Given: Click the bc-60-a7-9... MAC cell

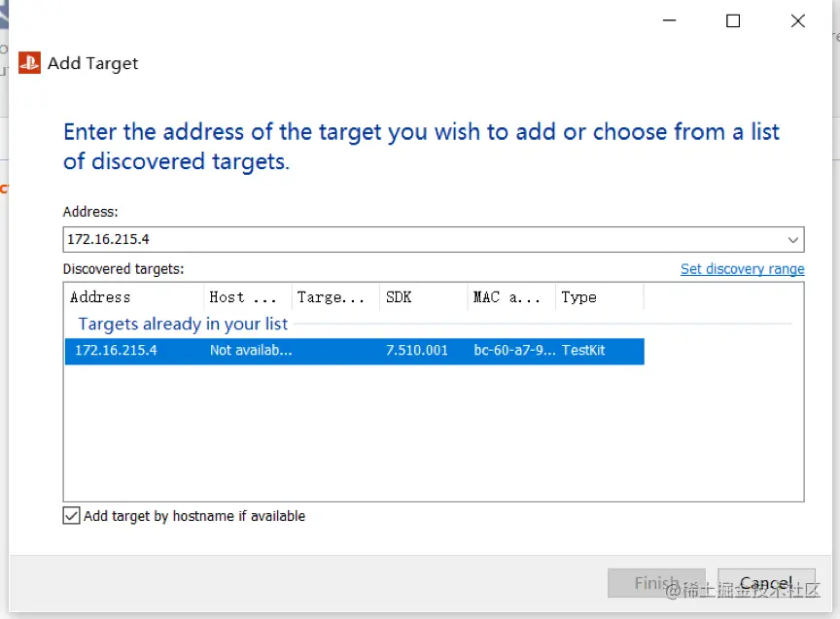Looking at the screenshot, I should click(x=514, y=351).
